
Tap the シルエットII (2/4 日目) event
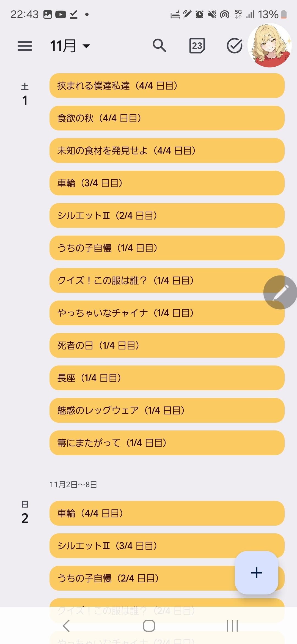click(167, 215)
